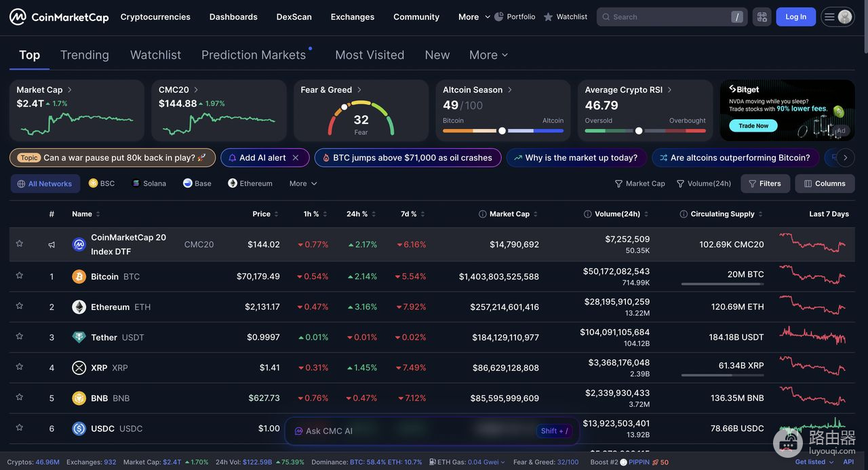The width and height of the screenshot is (868, 470).
Task: Open the Columns button
Action: click(x=825, y=184)
